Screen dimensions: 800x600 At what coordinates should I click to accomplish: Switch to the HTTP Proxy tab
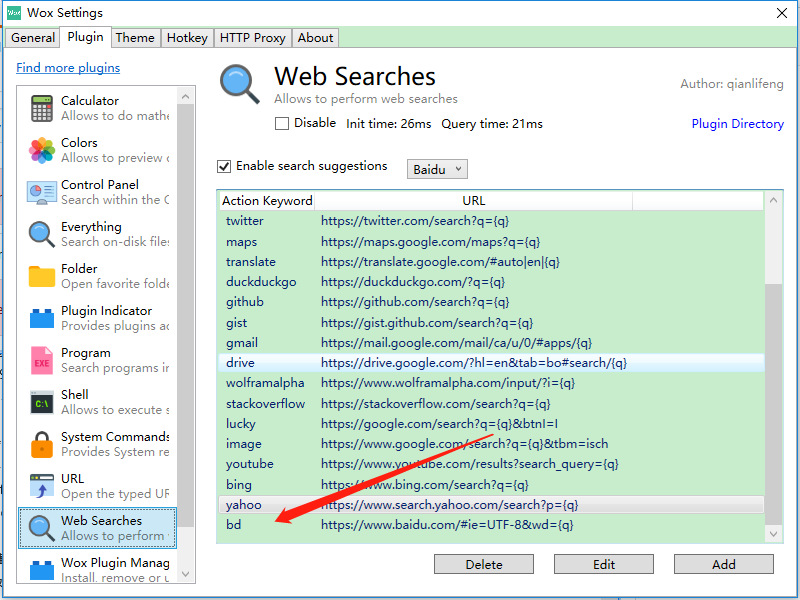(x=252, y=37)
